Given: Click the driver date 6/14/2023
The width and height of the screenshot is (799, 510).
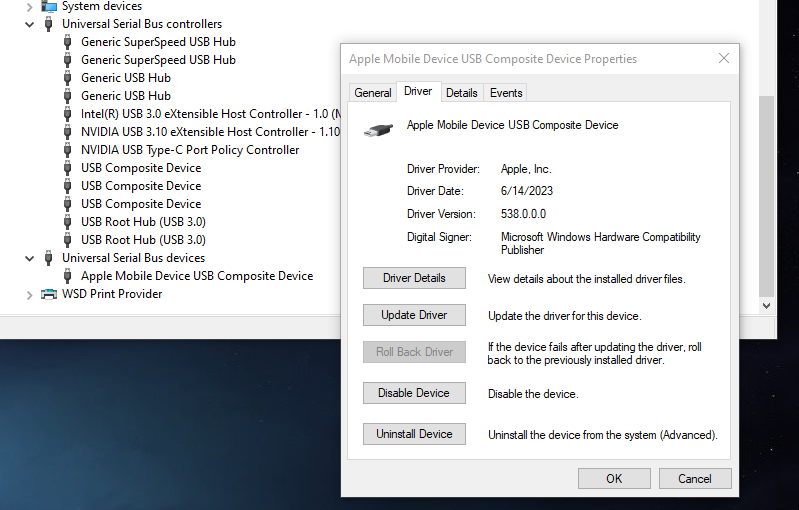Looking at the screenshot, I should point(527,191).
